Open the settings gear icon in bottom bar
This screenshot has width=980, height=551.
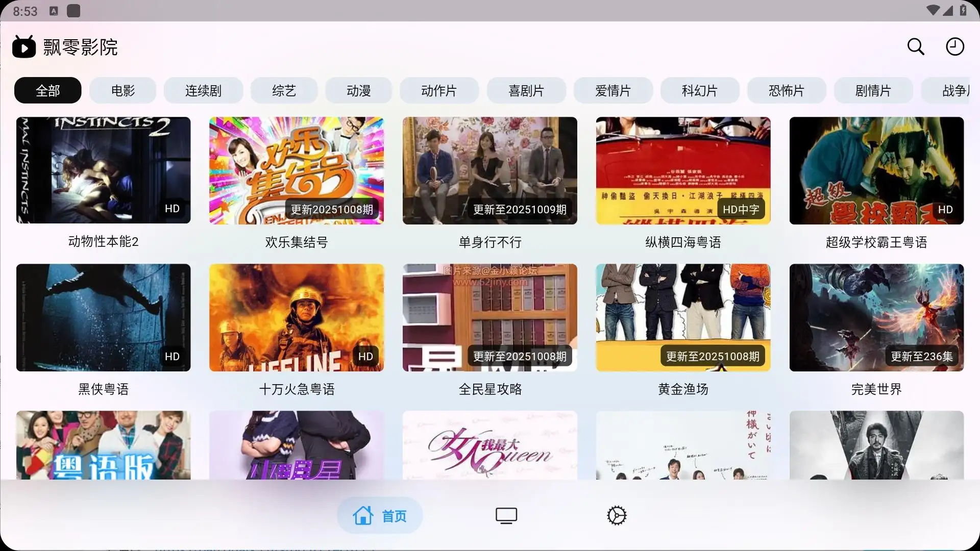coord(617,515)
